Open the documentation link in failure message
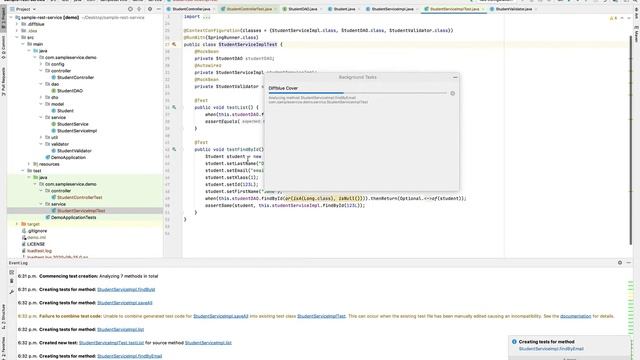Image resolution: width=640 pixels, height=360 pixels. click(576, 316)
